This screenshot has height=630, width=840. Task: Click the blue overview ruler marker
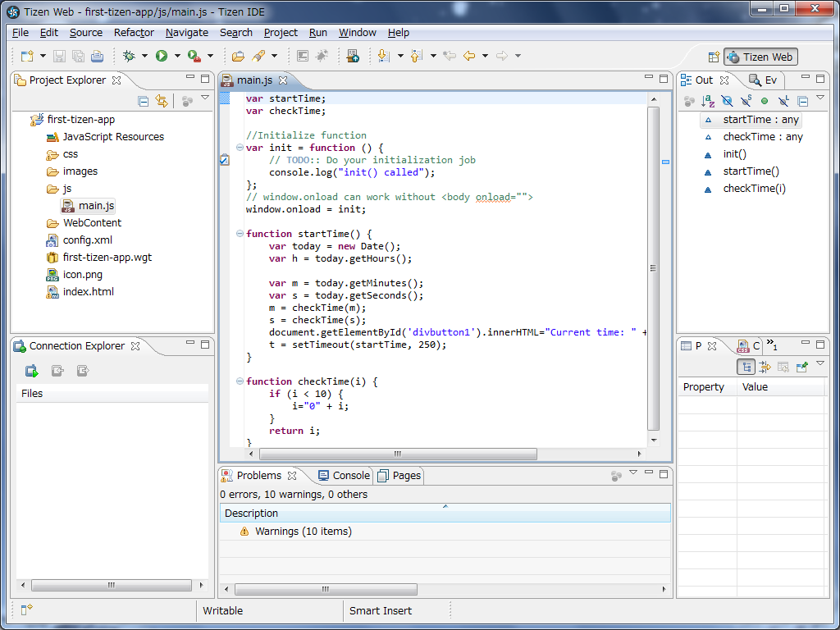click(665, 162)
